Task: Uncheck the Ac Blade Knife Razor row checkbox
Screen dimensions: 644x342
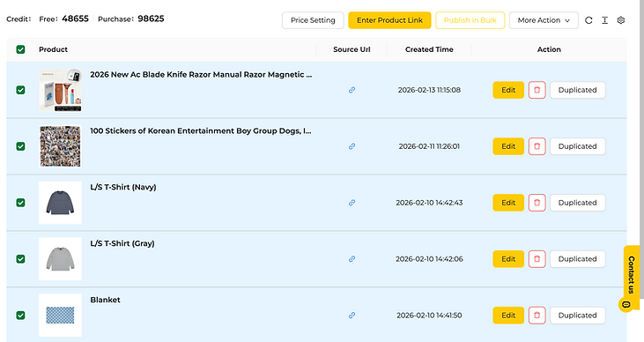Action: click(20, 90)
